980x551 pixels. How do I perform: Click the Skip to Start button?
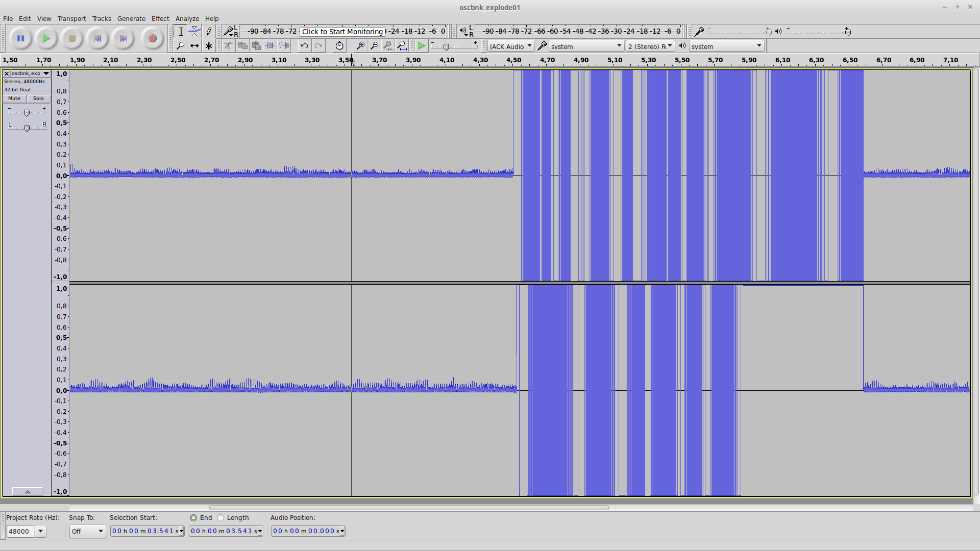coord(97,38)
